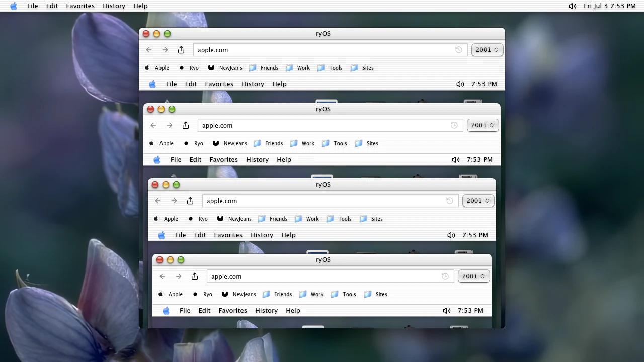The height and width of the screenshot is (362, 644).
Task: Open Favorites menu inside outermost ryOS window
Action: click(x=219, y=84)
